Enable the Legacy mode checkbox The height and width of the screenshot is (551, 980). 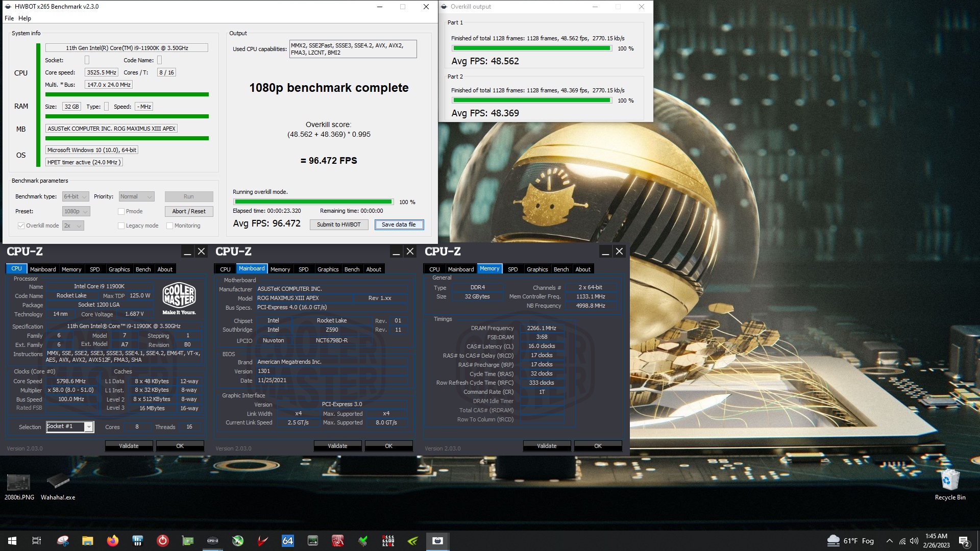(x=121, y=226)
